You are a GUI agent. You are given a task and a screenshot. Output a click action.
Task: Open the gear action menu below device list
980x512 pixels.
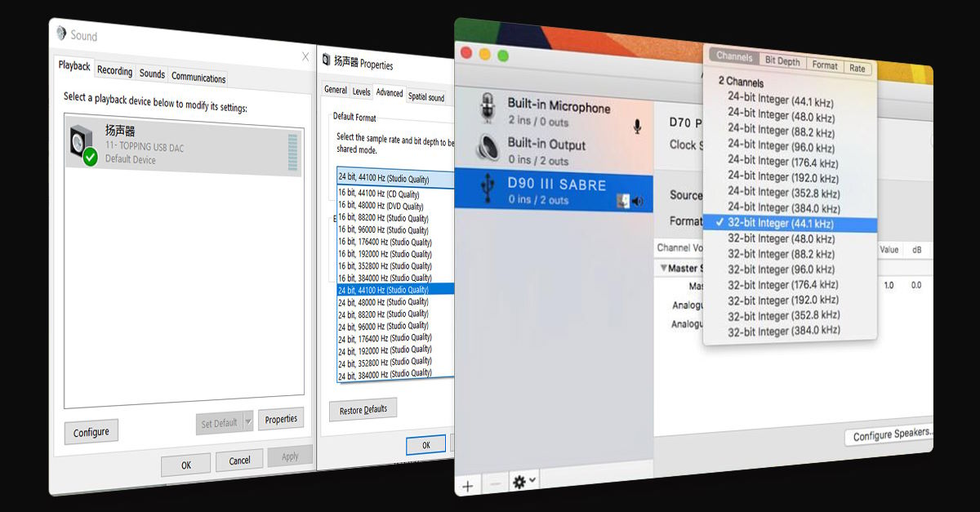[523, 482]
